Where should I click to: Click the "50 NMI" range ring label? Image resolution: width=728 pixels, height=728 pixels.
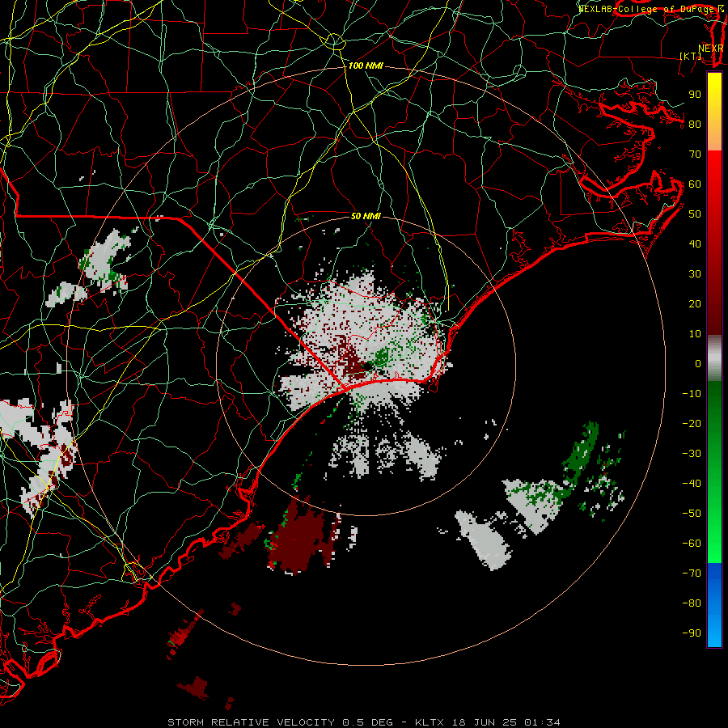click(x=366, y=216)
